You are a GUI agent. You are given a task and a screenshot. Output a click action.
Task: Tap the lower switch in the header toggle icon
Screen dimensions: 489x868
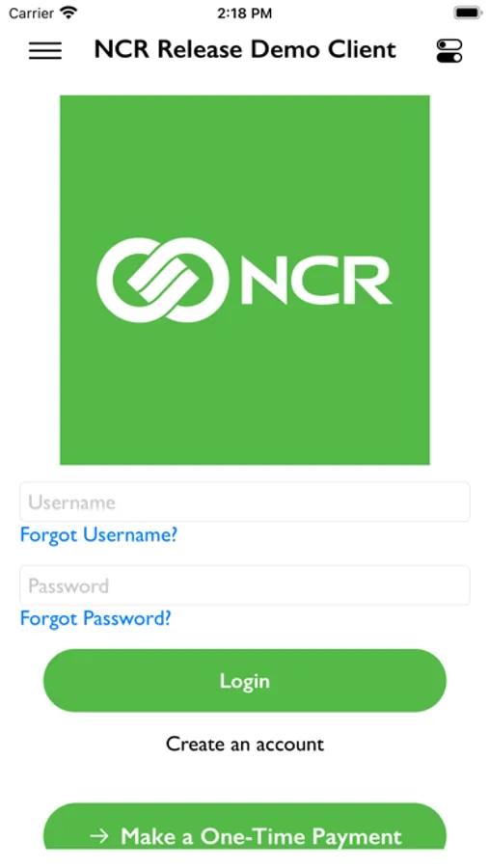coord(449,57)
